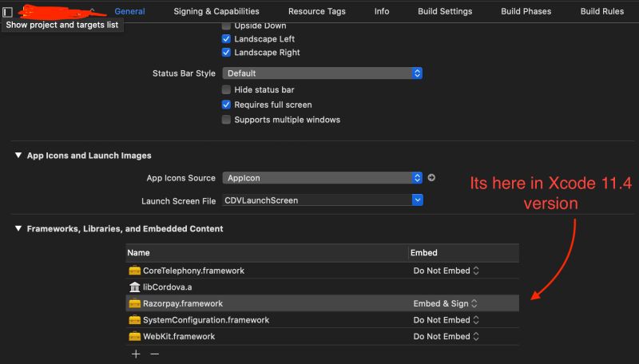Switch to the Build Settings tab
This screenshot has width=639, height=364.
point(445,11)
